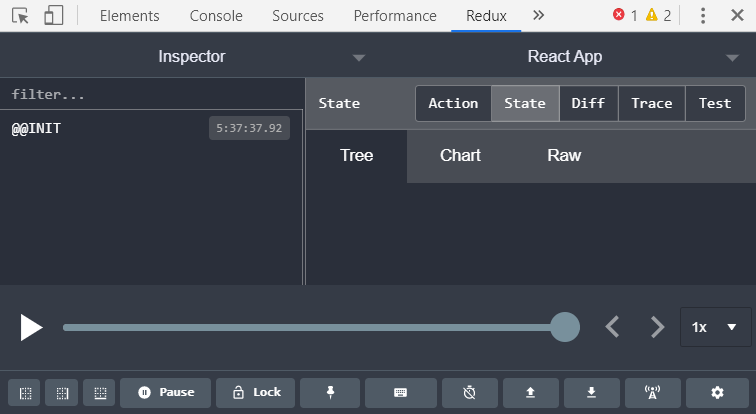The image size is (756, 414).
Task: Click the export state download icon
Action: [592, 393]
